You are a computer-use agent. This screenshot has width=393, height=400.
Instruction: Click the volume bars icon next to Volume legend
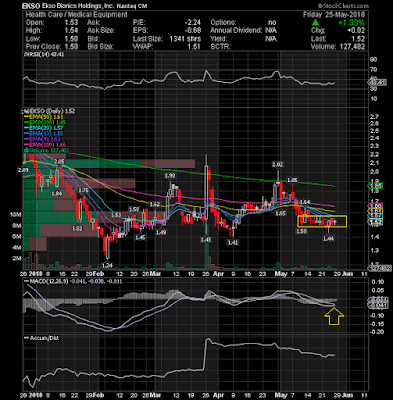27,150
